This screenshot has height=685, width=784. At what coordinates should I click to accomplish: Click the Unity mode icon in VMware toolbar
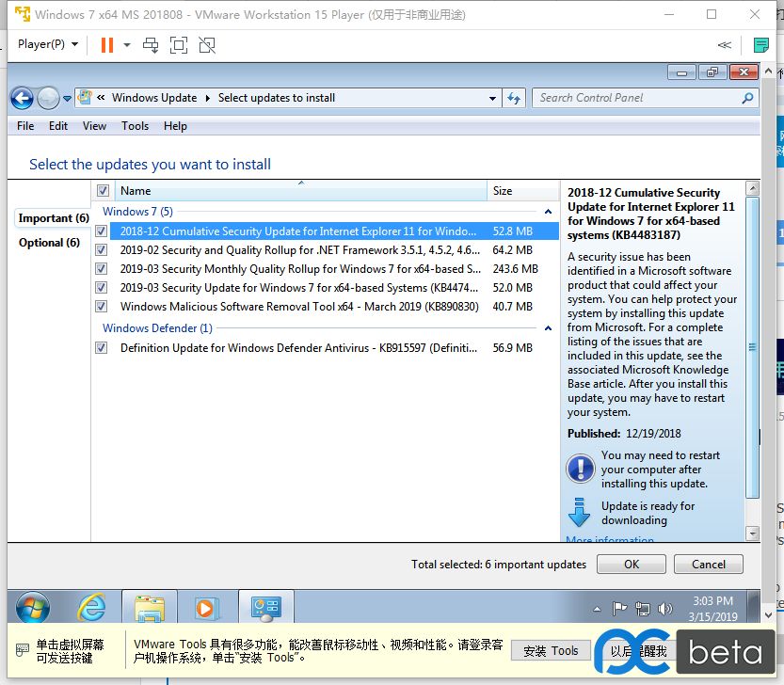pos(207,44)
